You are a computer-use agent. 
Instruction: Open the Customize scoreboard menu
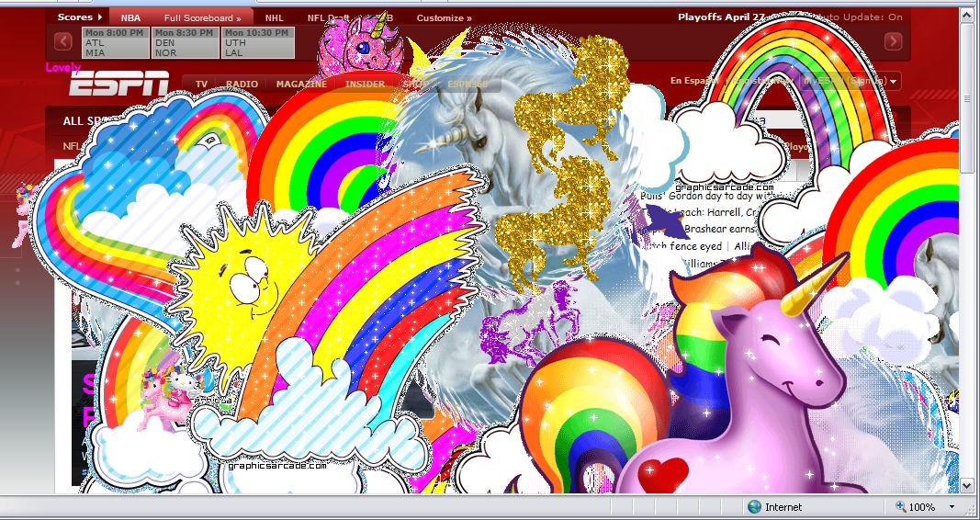coord(444,17)
